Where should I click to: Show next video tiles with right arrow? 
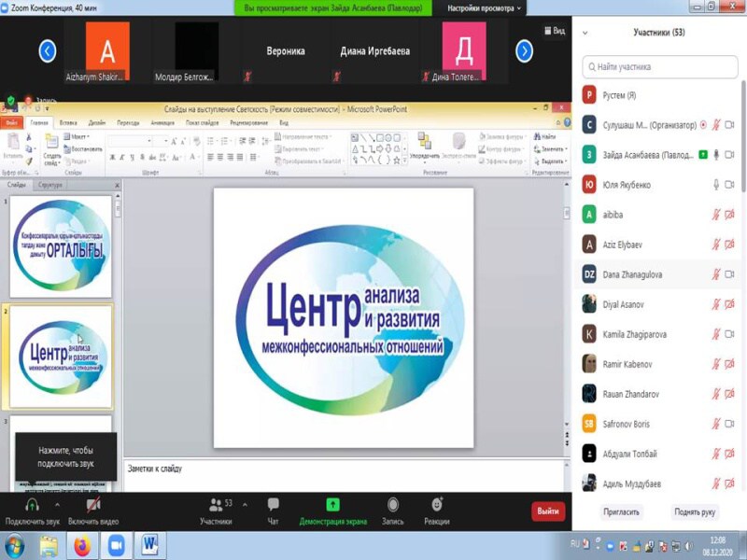(x=524, y=51)
